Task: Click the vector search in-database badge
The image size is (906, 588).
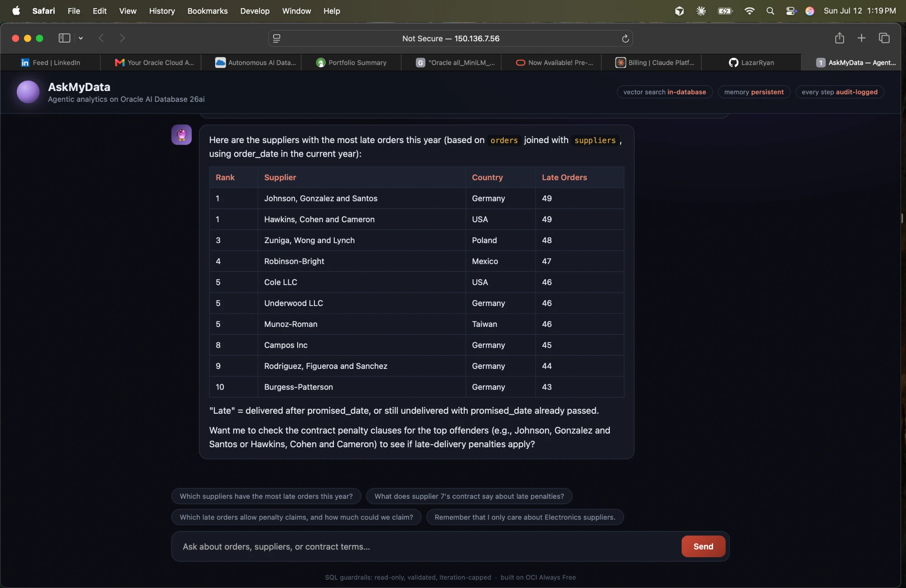Action: tap(665, 92)
